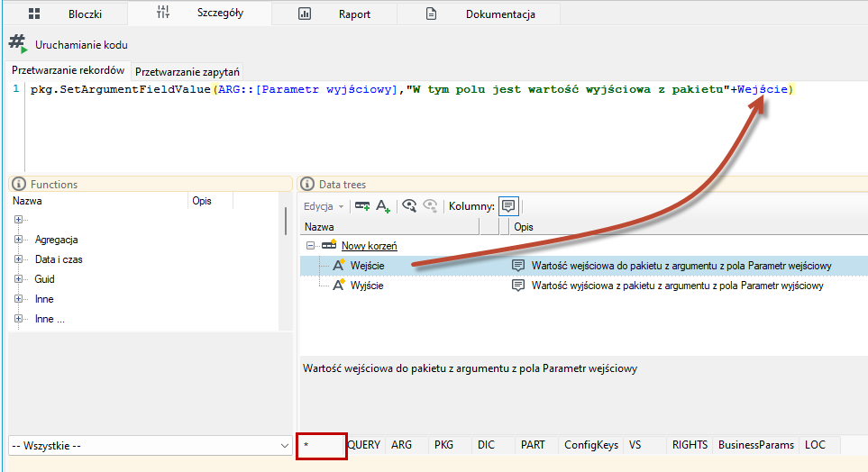The width and height of the screenshot is (868, 472).
Task: Click the Functions panel info icon
Action: coord(19,185)
